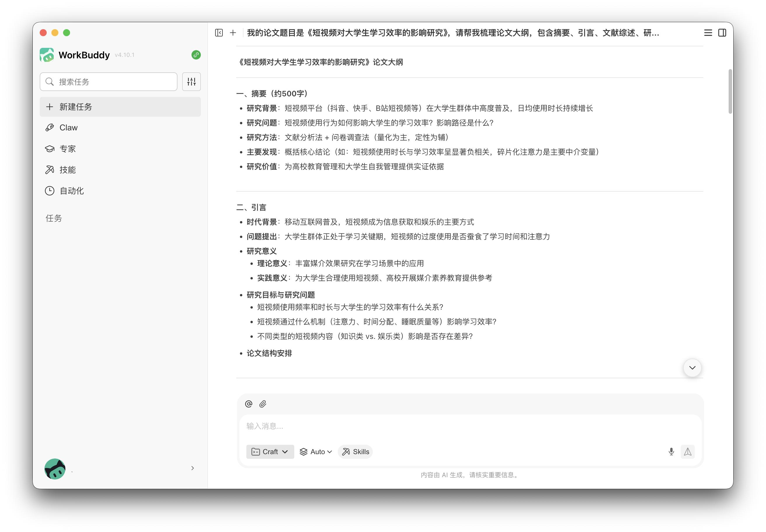Open the Claw menu item
The image size is (766, 532).
(x=68, y=128)
